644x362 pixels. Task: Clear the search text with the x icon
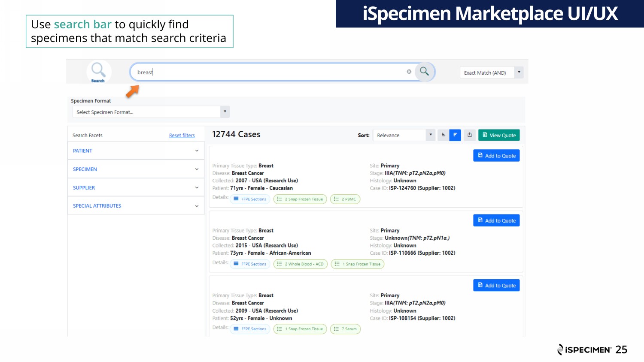[x=409, y=72]
